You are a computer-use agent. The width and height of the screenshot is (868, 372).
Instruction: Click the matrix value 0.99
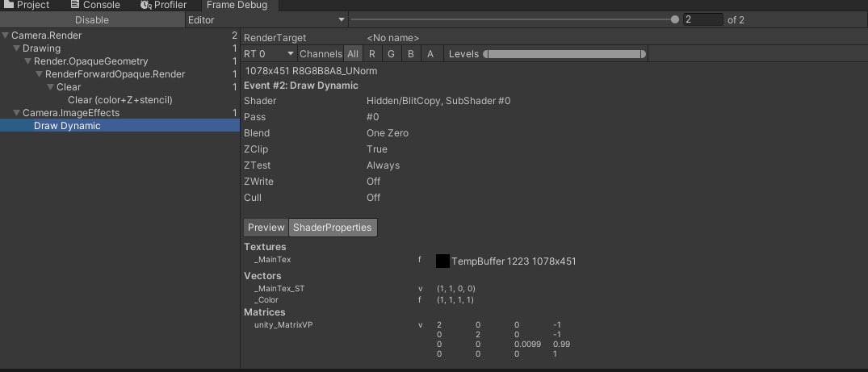click(561, 345)
